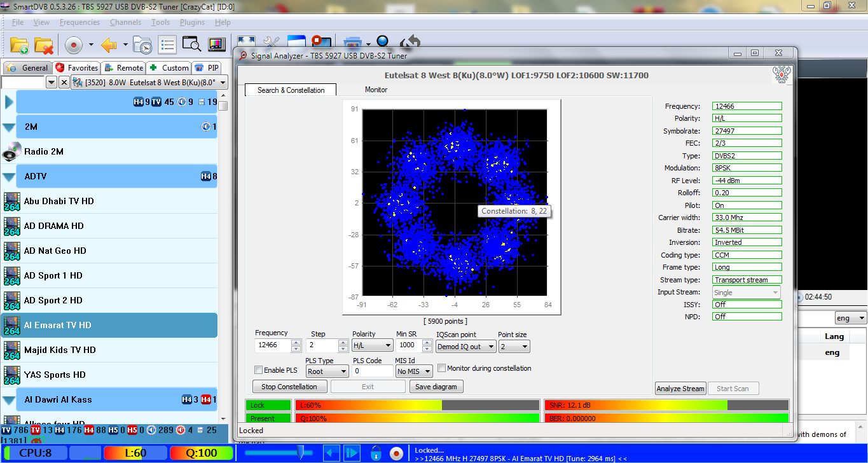This screenshot has width=868, height=463.
Task: Click the Stop Constellation button
Action: (289, 387)
